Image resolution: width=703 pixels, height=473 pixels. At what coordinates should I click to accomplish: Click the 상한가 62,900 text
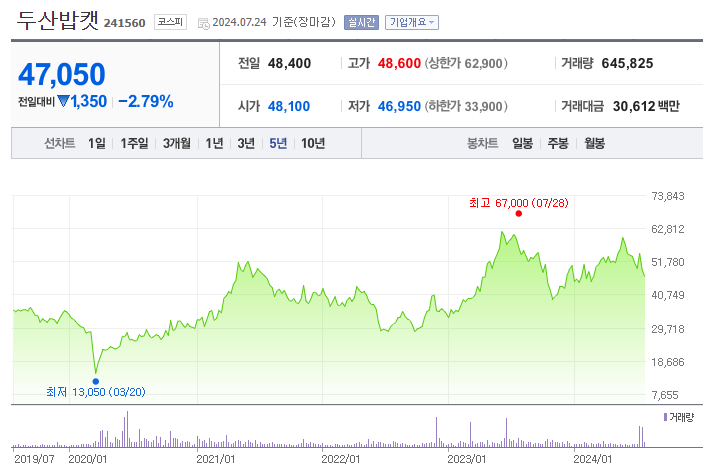[x=466, y=63]
